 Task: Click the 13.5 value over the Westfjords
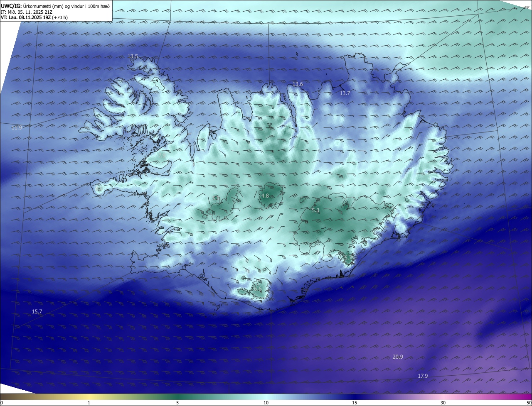pos(133,56)
